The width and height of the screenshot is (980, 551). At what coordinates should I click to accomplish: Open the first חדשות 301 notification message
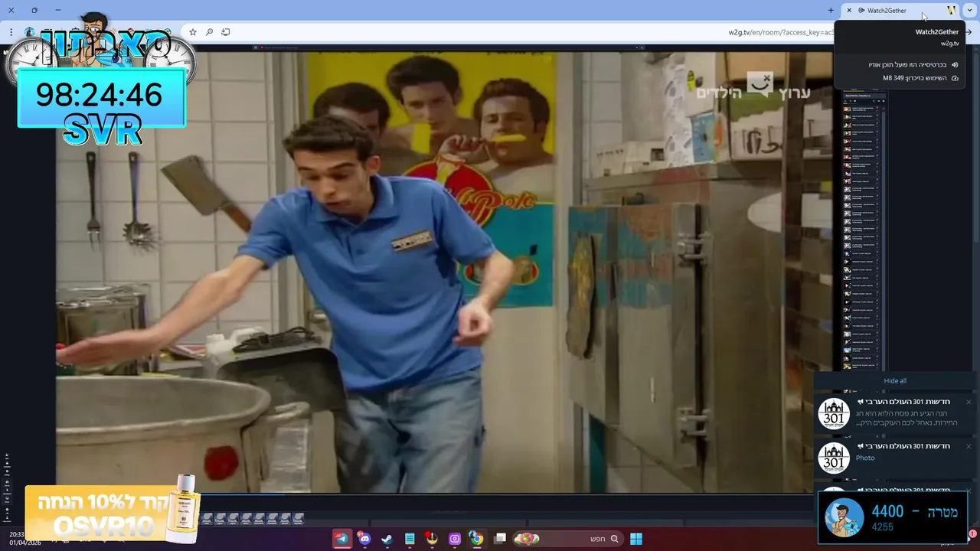coord(897,414)
